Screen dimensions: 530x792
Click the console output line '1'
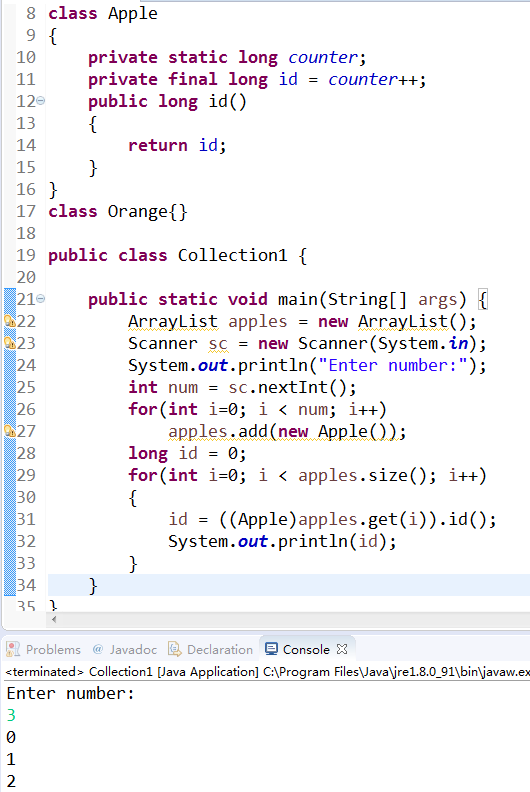click(11, 760)
